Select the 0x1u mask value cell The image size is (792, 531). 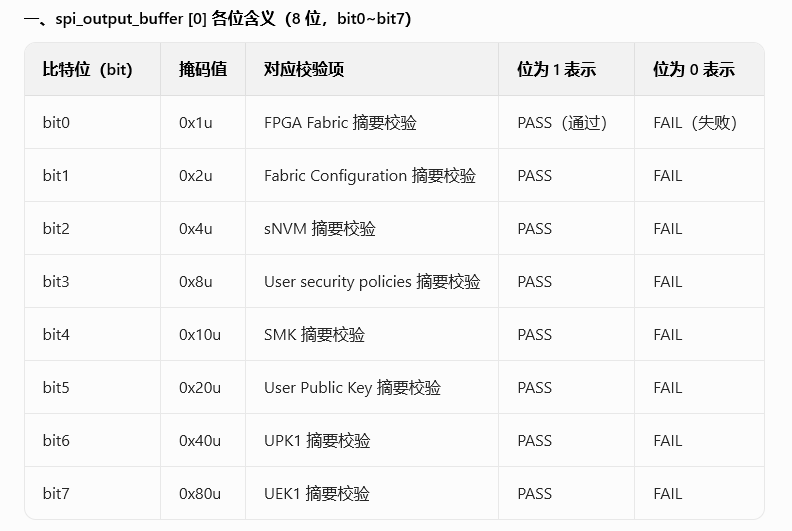195,123
